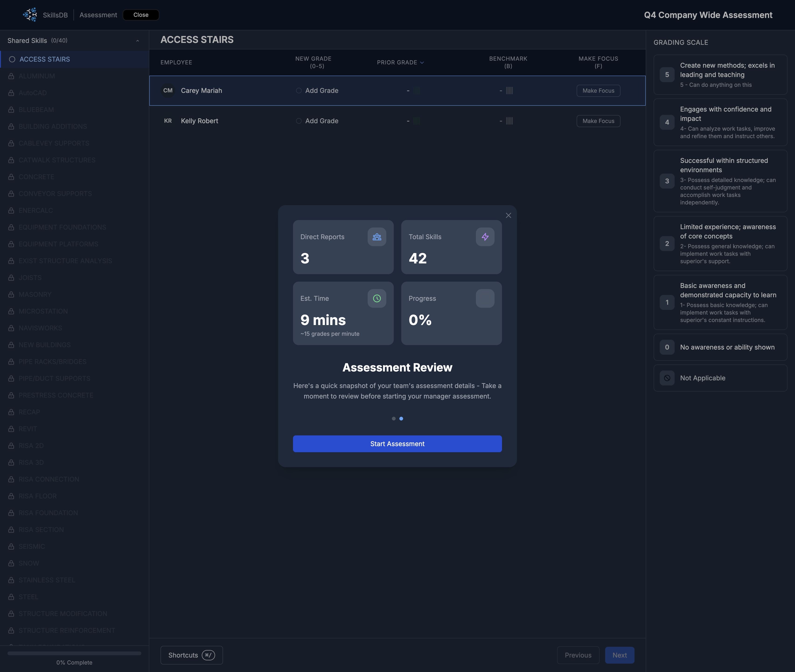Select Add Grade radio for Carey Mariah
The width and height of the screenshot is (795, 672).
point(299,91)
